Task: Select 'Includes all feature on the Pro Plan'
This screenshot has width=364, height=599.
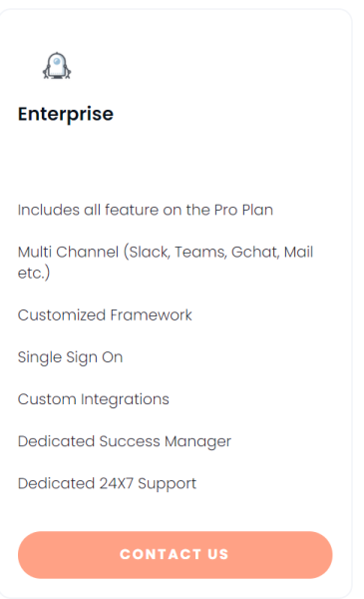Action: click(146, 210)
